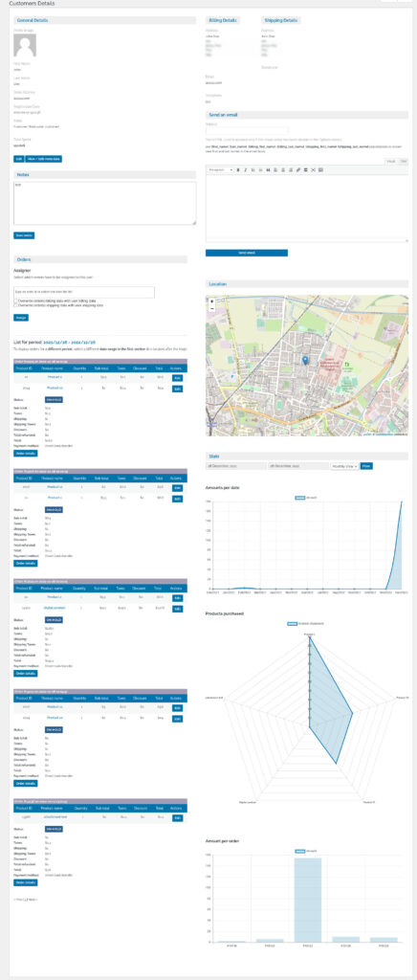This screenshot has width=417, height=980.
Task: Click the Send email button
Action: 247,253
